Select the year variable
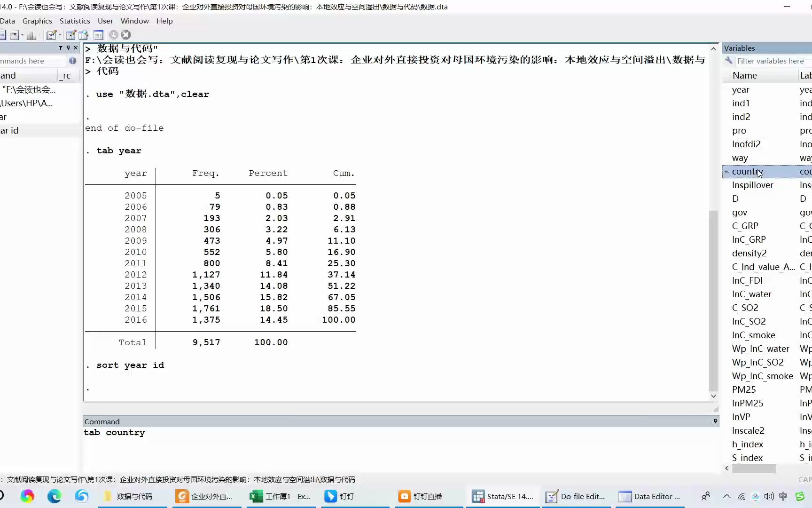This screenshot has width=812, height=508. coord(741,89)
